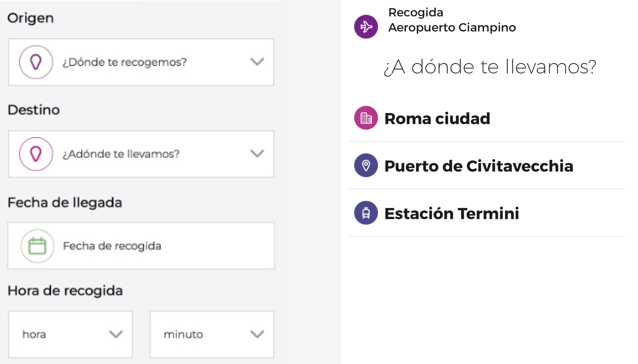Click the location pin icon for Puerto de Civitavecchia
This screenshot has width=638, height=364.
[366, 166]
